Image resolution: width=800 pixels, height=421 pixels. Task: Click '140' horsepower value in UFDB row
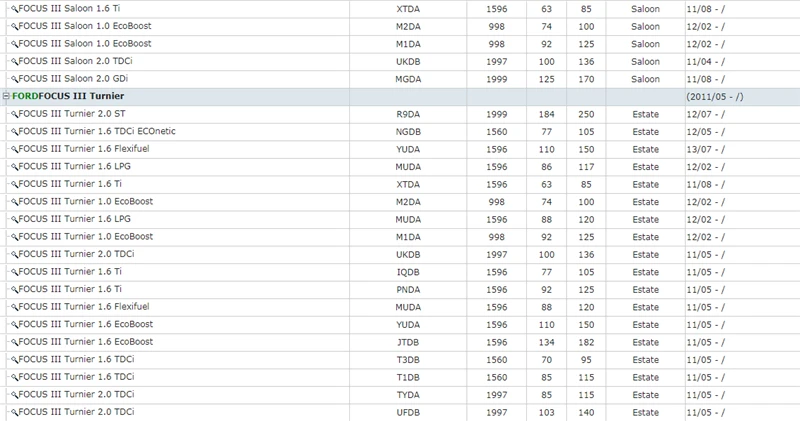586,412
